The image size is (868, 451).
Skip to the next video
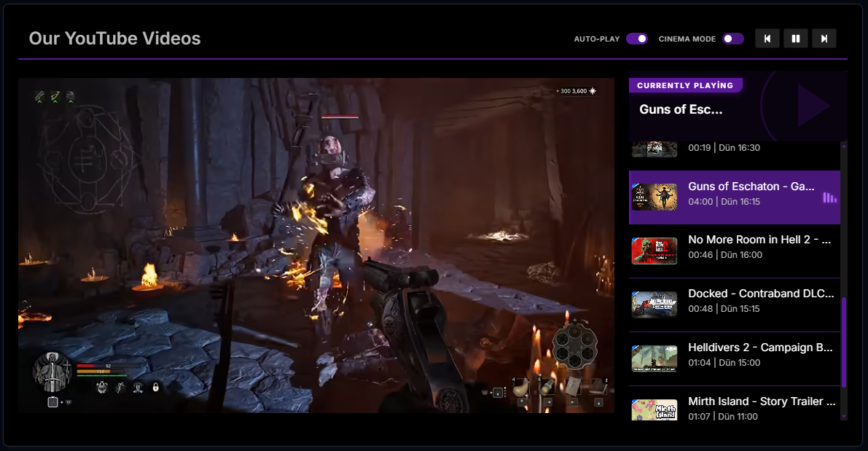click(x=824, y=39)
